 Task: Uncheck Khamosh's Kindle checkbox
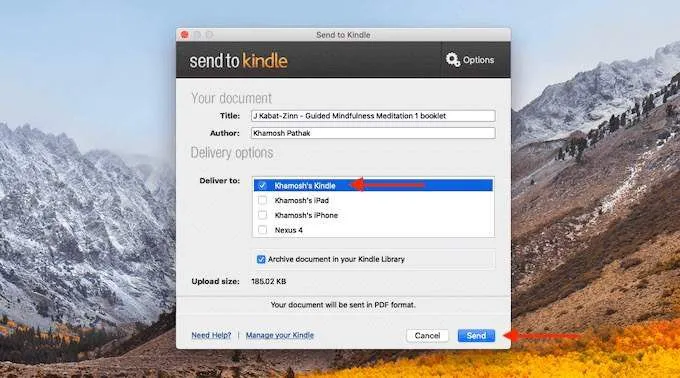tap(262, 186)
